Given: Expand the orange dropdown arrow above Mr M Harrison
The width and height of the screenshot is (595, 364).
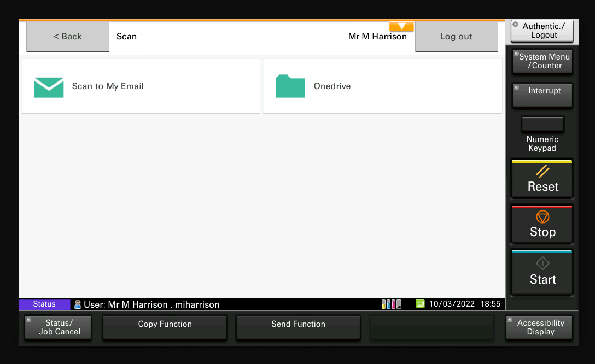Looking at the screenshot, I should coord(401,26).
